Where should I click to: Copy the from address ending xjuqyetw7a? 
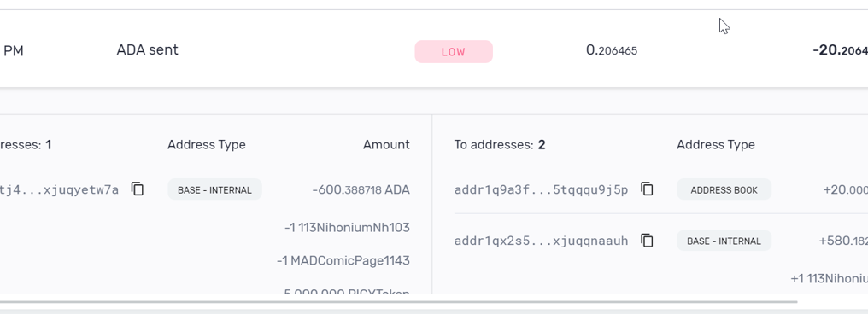(138, 189)
